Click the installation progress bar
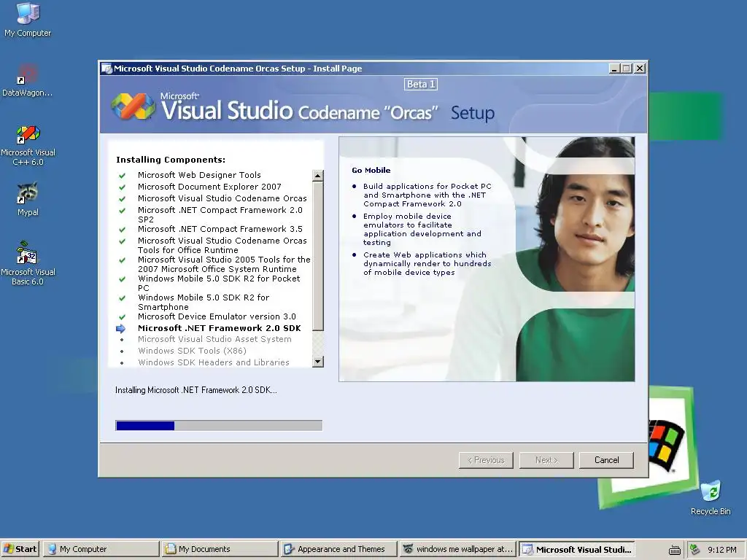This screenshot has height=560, width=747. pos(219,425)
